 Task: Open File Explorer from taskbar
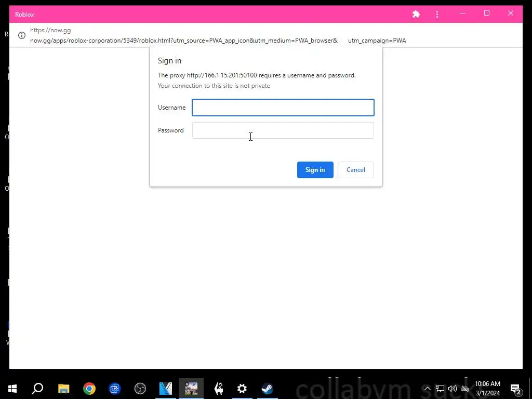coord(63,389)
